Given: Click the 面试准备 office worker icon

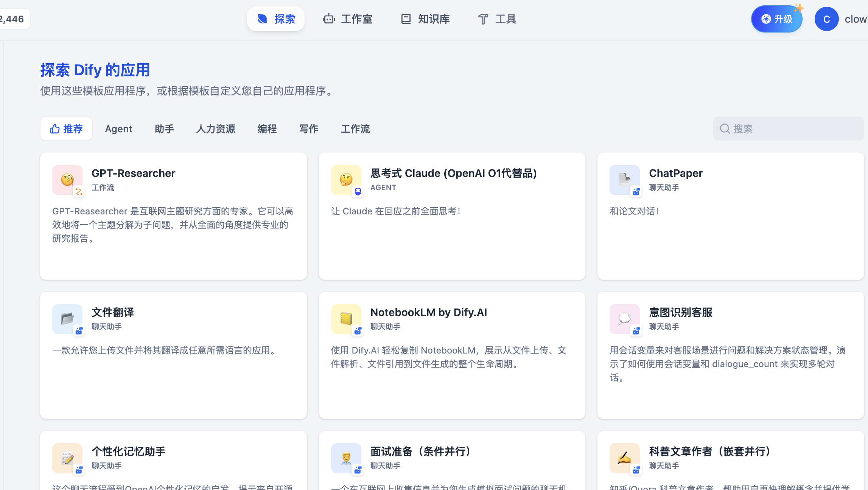Looking at the screenshot, I should point(346,458).
